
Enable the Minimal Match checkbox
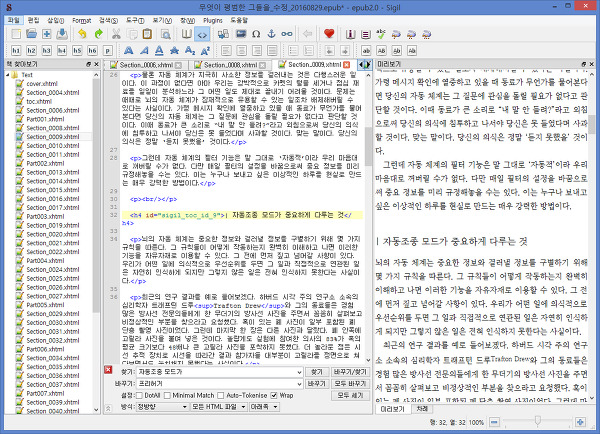tap(167, 395)
